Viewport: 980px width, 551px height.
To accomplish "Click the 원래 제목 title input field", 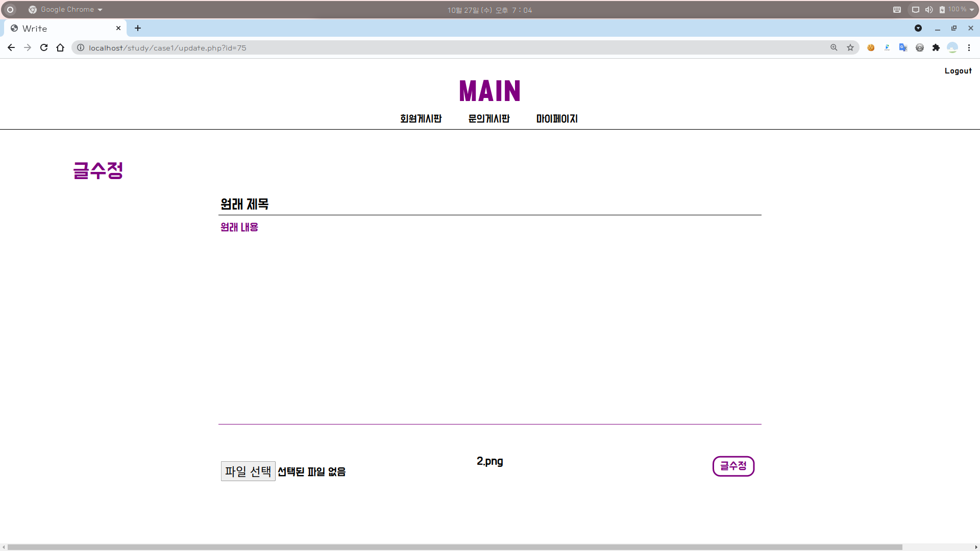I will [489, 204].
